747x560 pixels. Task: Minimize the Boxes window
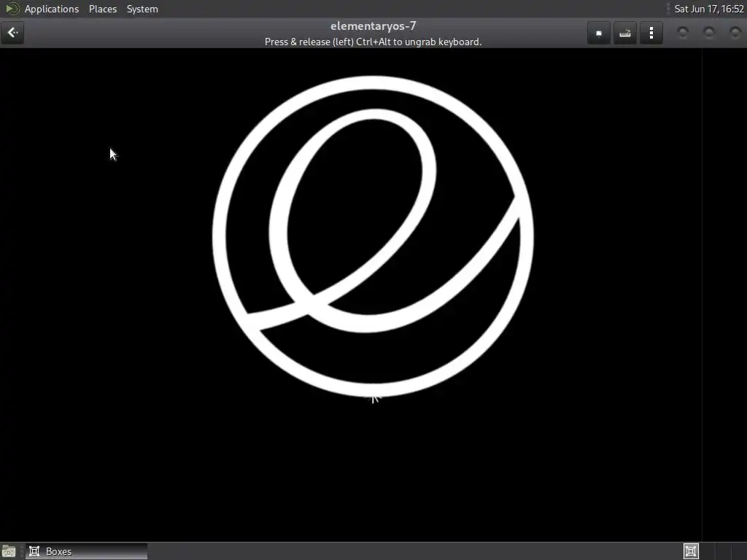pyautogui.click(x=683, y=32)
